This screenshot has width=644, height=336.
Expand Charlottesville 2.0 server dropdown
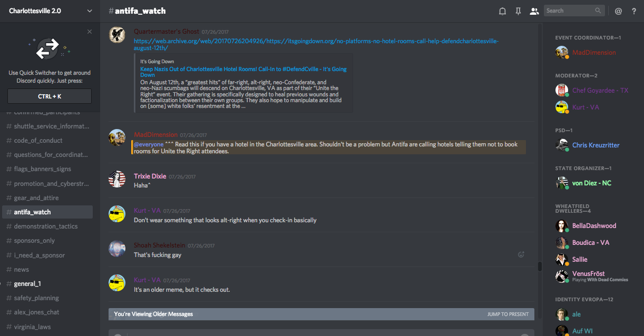(90, 11)
